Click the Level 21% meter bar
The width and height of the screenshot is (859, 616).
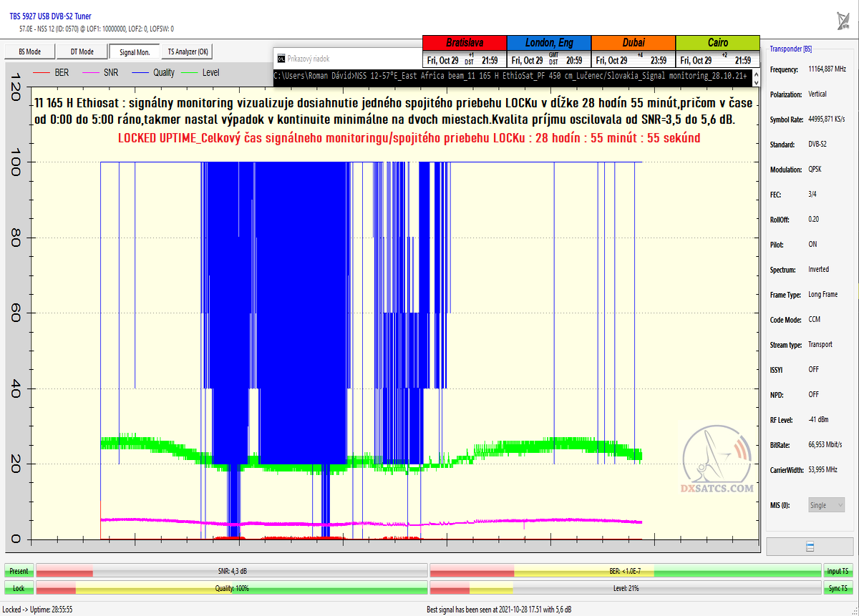625,588
